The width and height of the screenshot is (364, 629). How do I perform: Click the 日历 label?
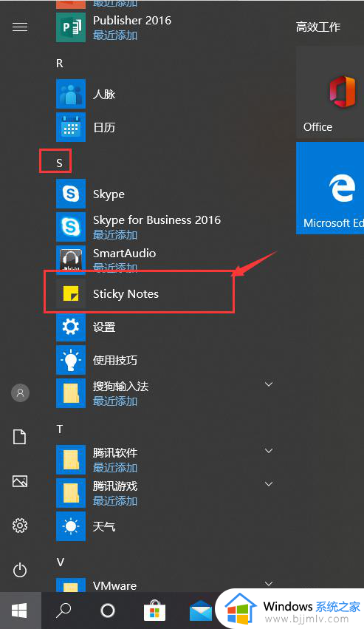pyautogui.click(x=104, y=128)
